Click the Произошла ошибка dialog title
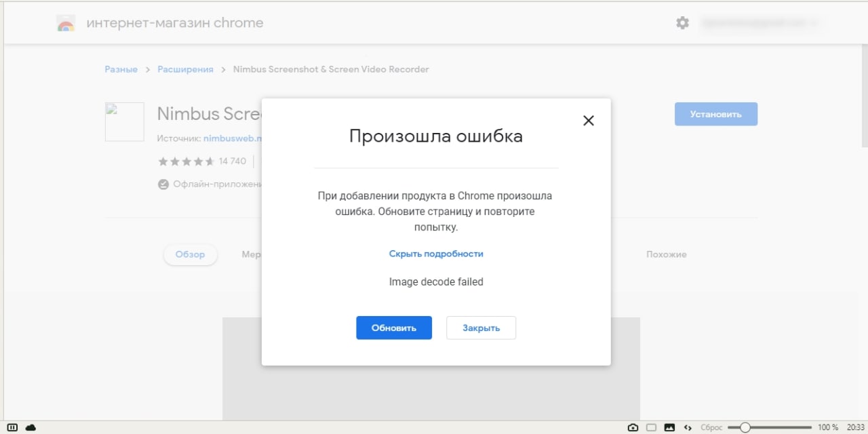Image resolution: width=868 pixels, height=434 pixels. tap(436, 136)
